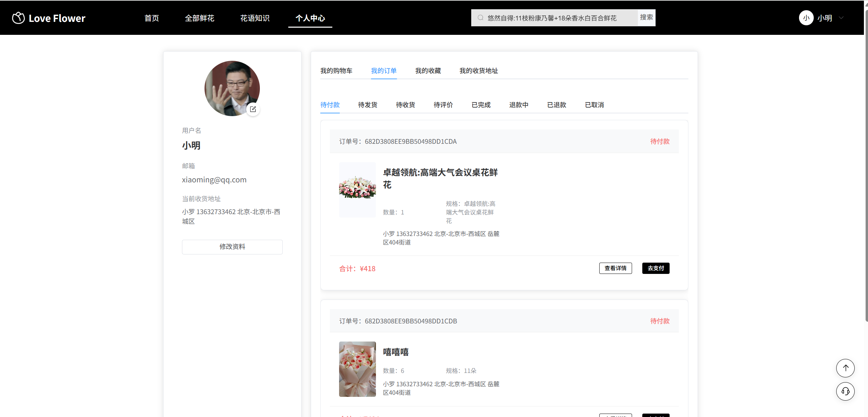Click the avatar edit pencil icon
Image resolution: width=868 pixels, height=417 pixels.
[x=253, y=109]
